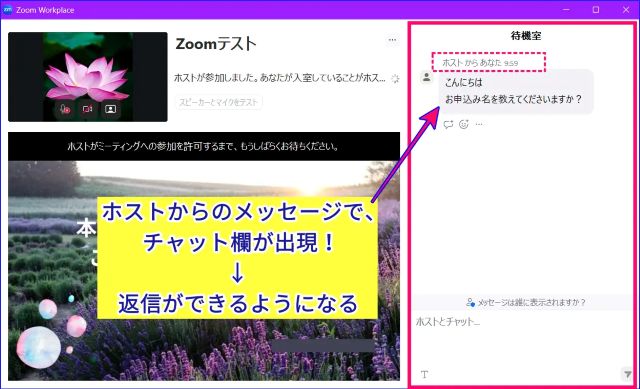Screen dimensions: 640x389
Task: Click the waiting notice banner text
Action: point(203,146)
